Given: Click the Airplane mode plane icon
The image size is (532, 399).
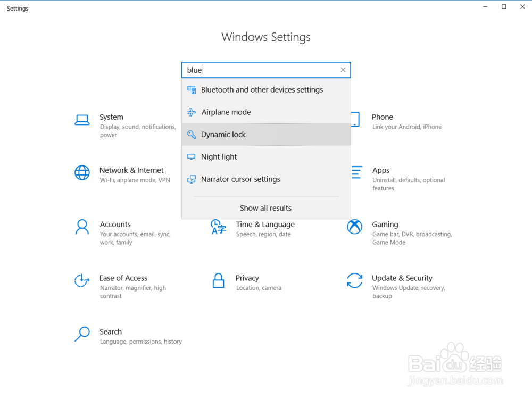Looking at the screenshot, I should click(192, 112).
